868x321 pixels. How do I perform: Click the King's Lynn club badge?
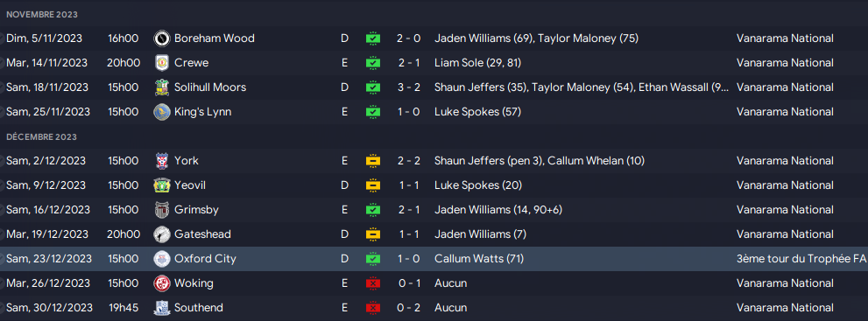click(162, 112)
